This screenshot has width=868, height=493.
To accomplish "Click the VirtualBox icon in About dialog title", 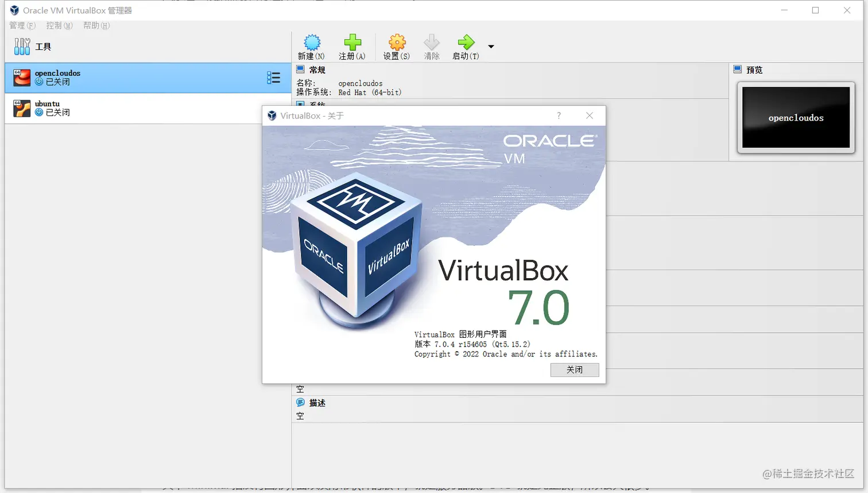I will (x=272, y=115).
